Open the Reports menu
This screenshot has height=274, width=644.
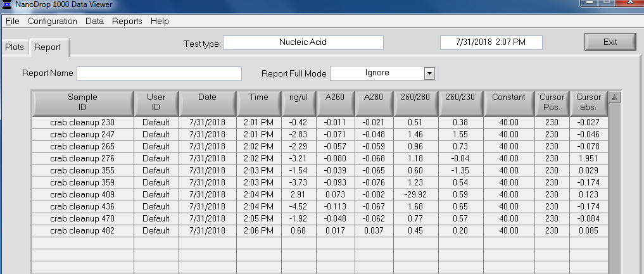[x=127, y=21]
